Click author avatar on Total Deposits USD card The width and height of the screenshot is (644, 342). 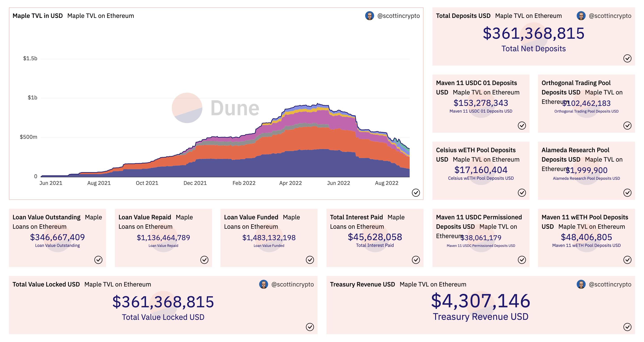[581, 16]
